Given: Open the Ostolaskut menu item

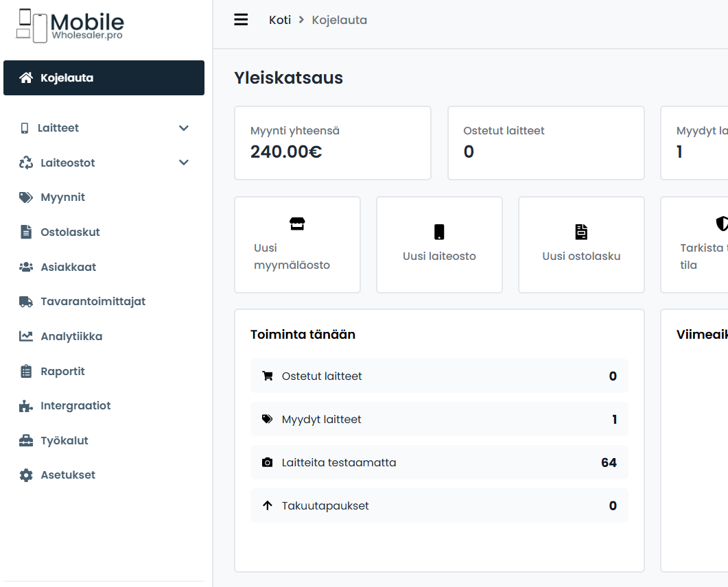Looking at the screenshot, I should pyautogui.click(x=70, y=232).
